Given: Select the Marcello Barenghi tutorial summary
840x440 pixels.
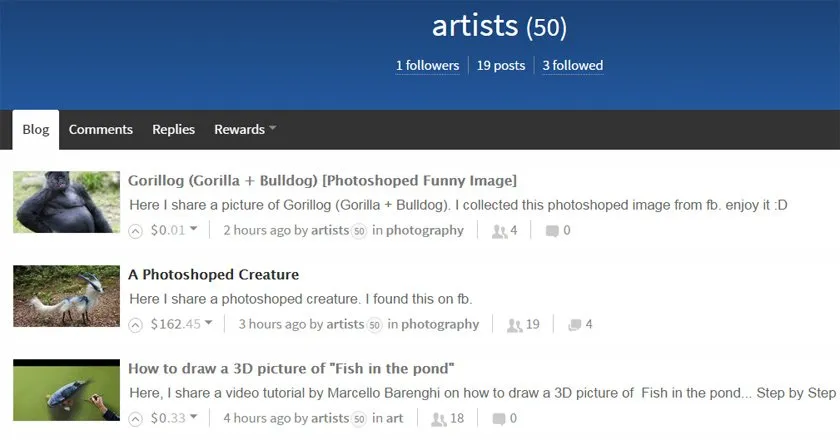Looking at the screenshot, I should (x=483, y=393).
